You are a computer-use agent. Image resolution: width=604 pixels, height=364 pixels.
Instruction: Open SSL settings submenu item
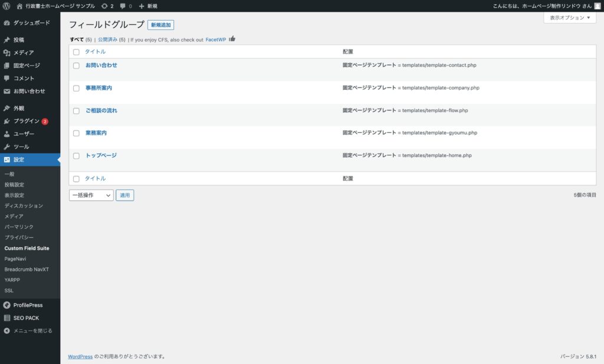tap(9, 291)
